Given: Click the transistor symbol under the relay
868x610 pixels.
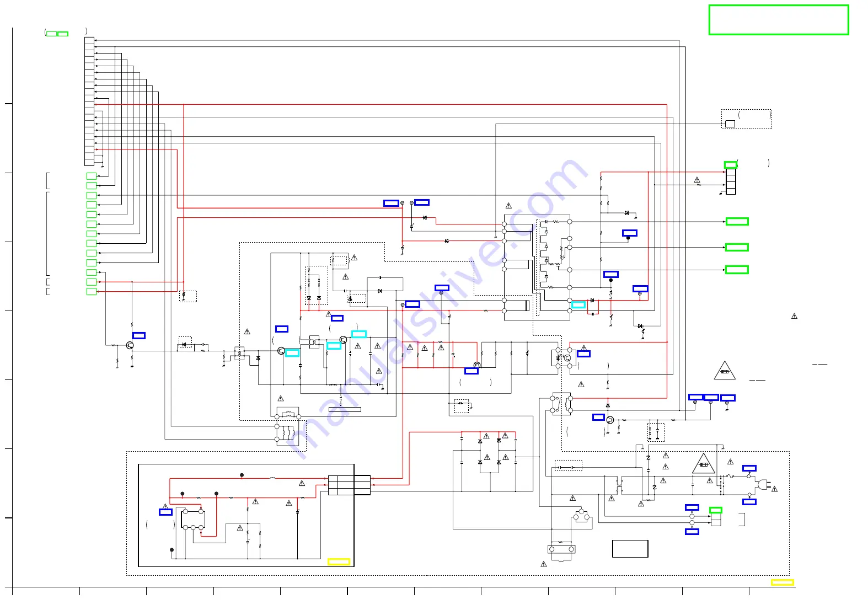Looking at the screenshot, I should (x=610, y=420).
